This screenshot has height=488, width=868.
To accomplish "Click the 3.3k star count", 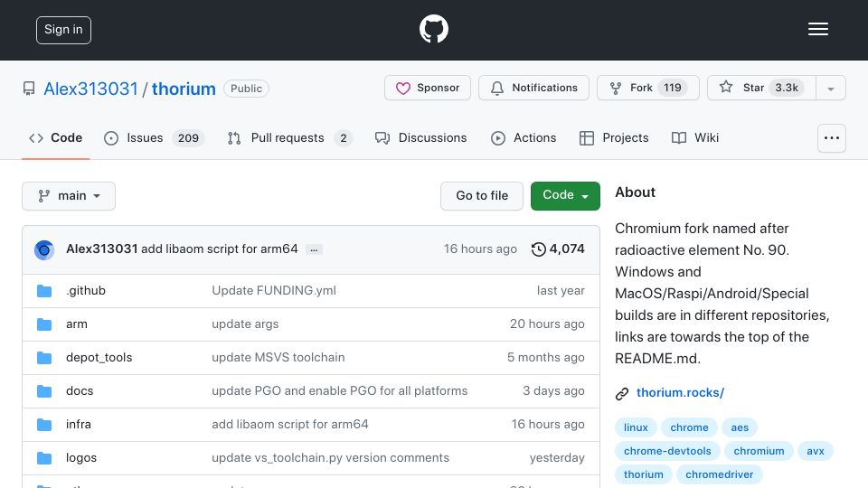I will coord(786,88).
